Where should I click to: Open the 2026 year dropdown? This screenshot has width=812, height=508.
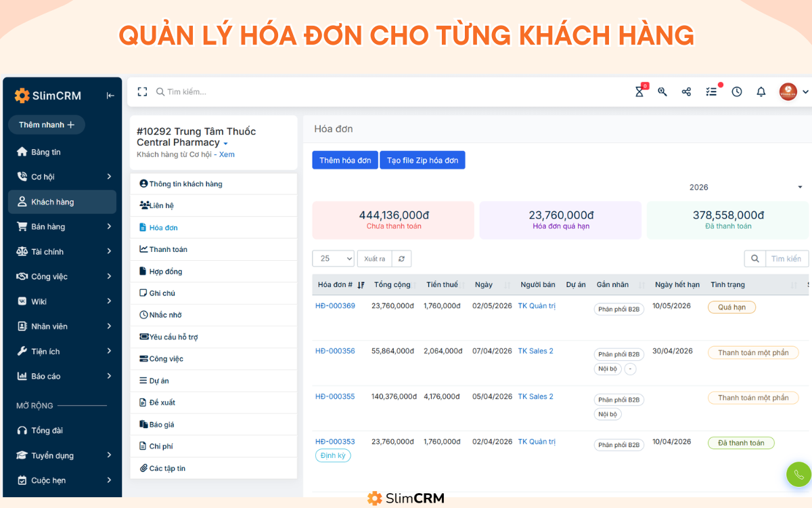(x=744, y=187)
